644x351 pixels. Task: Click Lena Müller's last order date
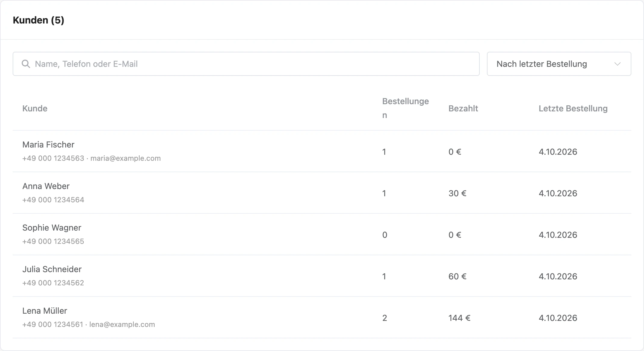558,318
